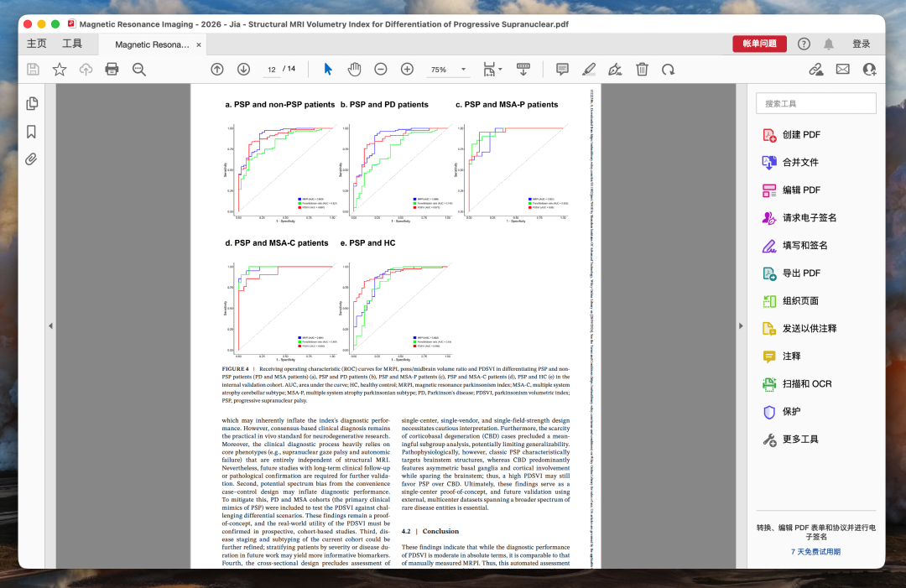Add a comment note
This screenshot has height=588, width=906.
(x=562, y=70)
